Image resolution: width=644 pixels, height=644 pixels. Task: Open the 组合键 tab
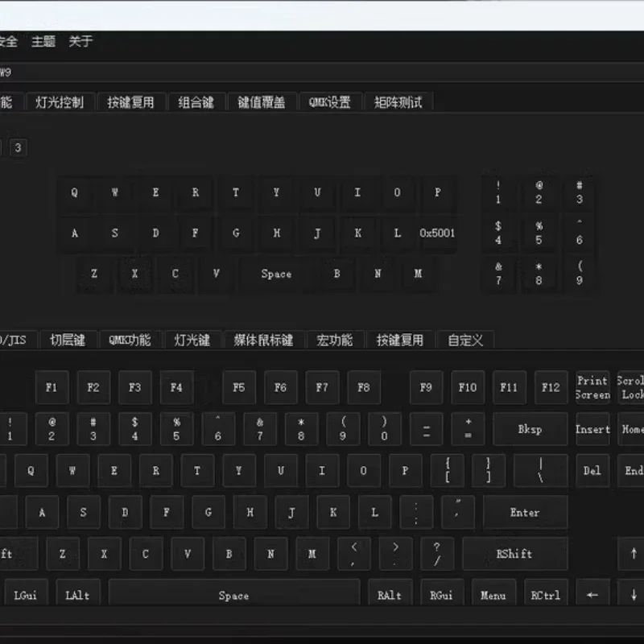[196, 102]
